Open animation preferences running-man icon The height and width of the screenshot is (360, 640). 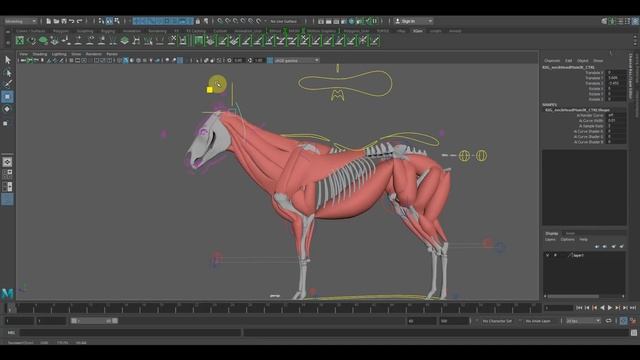pyautogui.click(x=633, y=321)
